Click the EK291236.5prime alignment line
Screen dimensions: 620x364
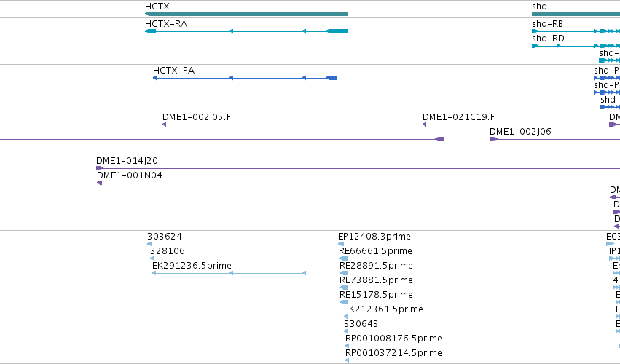click(229, 273)
